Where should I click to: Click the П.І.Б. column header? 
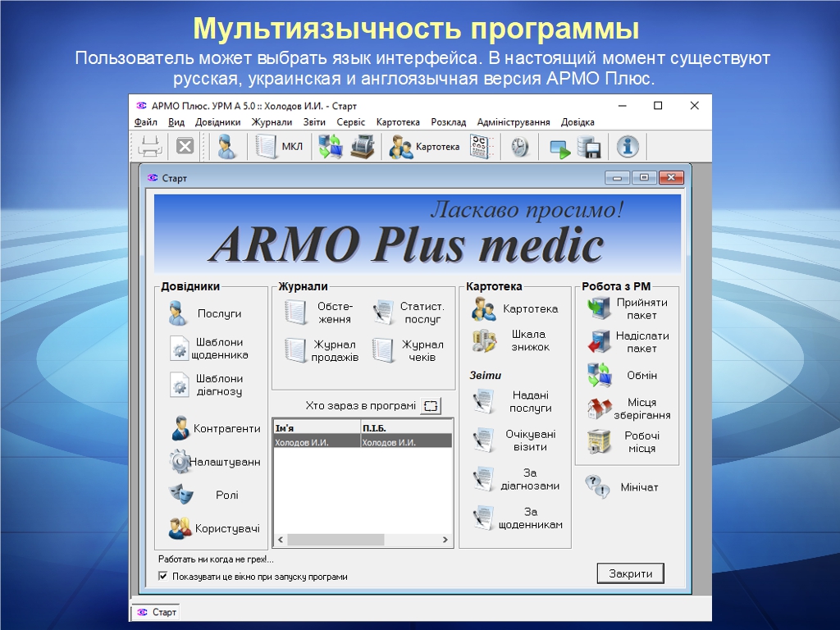pos(405,428)
